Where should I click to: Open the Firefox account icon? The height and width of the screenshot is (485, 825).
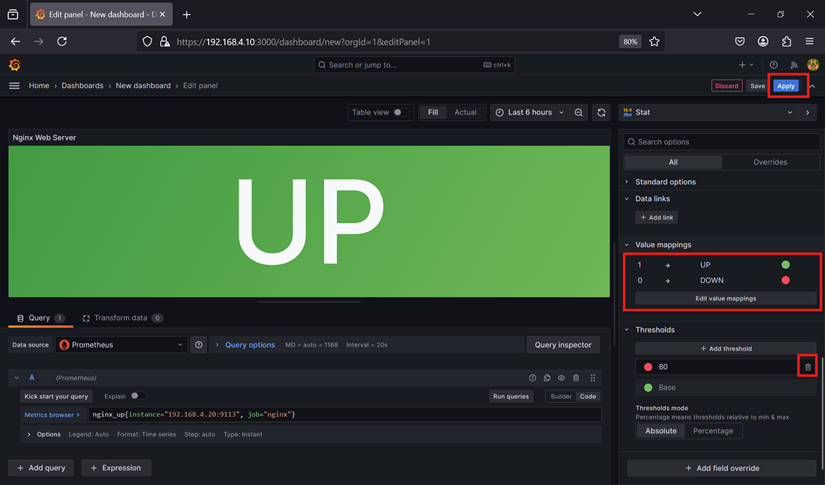pyautogui.click(x=763, y=42)
